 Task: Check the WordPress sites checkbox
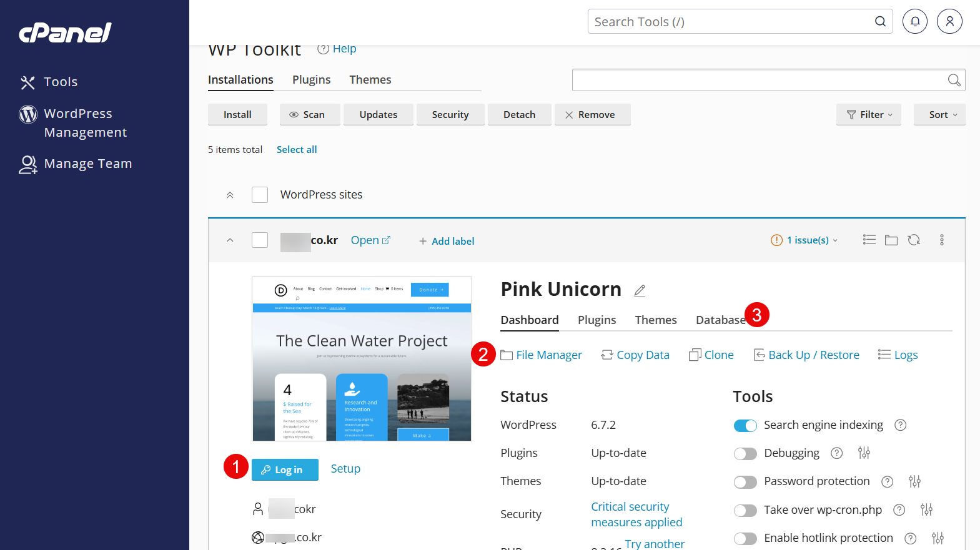coord(260,195)
